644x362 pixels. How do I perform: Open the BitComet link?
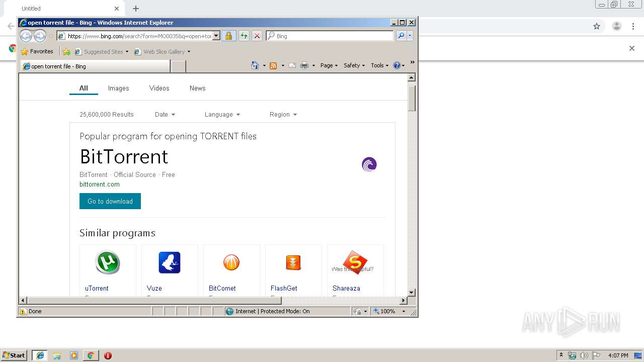tap(222, 289)
